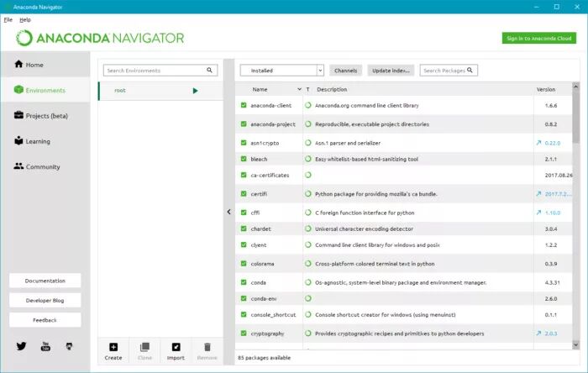Focus the Search Packages field
This screenshot has height=373, width=588.
(x=449, y=71)
